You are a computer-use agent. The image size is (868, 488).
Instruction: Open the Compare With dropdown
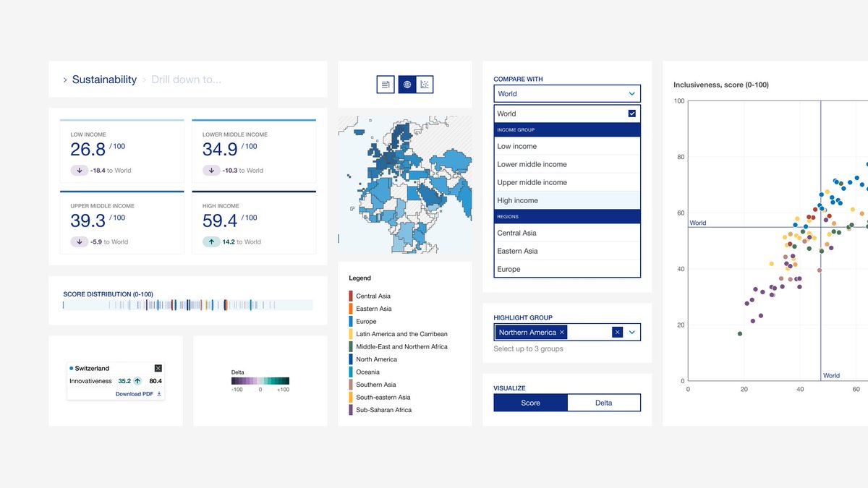566,93
